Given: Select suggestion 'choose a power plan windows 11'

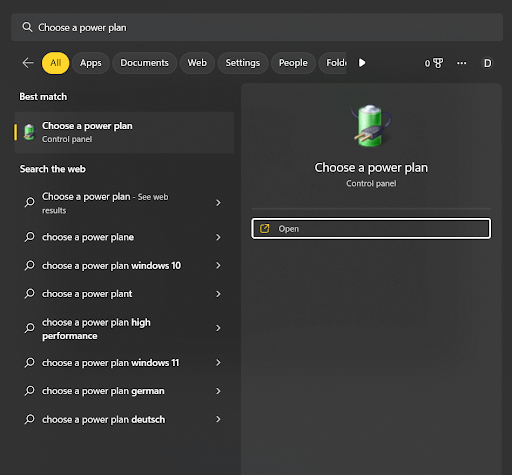Looking at the screenshot, I should [124, 362].
